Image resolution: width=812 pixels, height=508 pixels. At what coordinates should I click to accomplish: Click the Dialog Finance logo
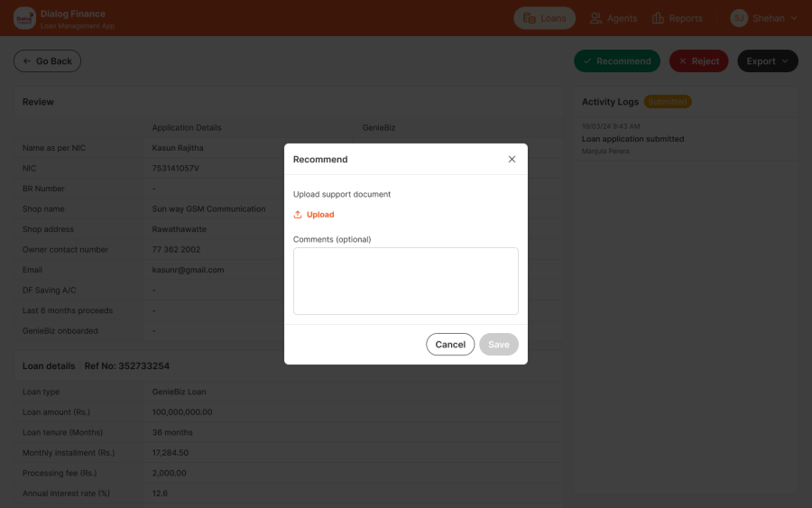click(x=24, y=18)
